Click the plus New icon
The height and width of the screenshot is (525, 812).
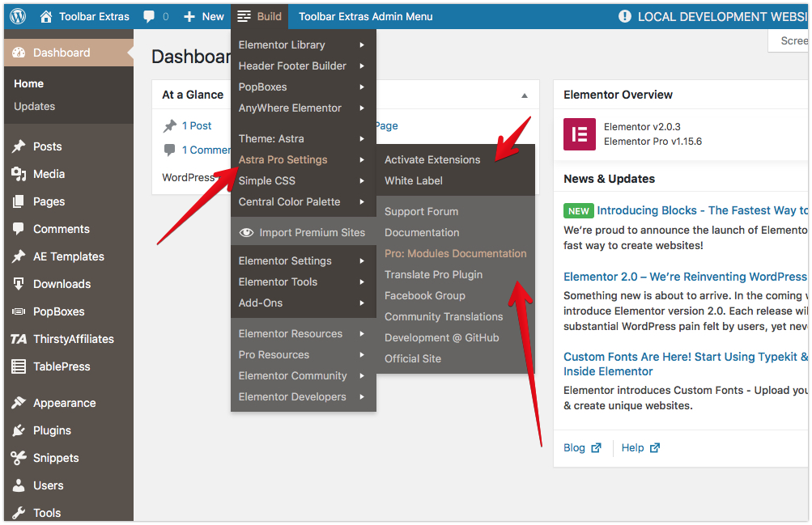tap(189, 16)
